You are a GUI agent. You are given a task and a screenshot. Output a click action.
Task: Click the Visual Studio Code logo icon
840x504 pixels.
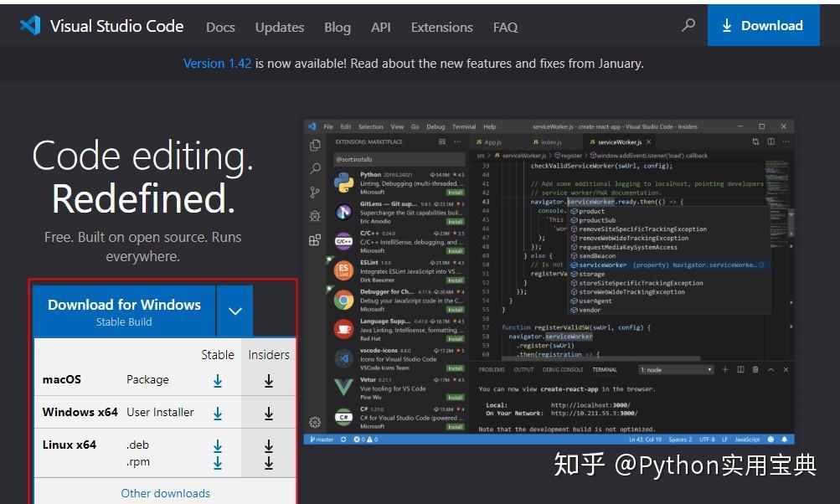(30, 26)
